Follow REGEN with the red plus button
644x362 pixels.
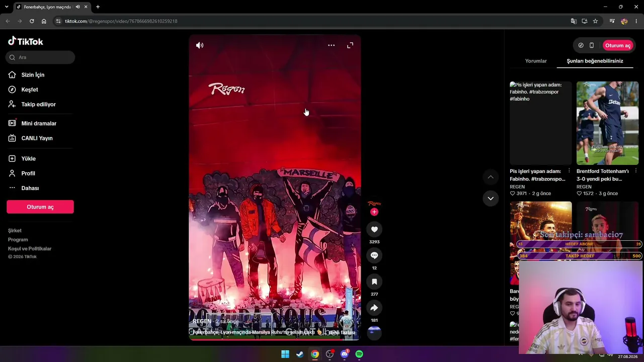point(374,212)
